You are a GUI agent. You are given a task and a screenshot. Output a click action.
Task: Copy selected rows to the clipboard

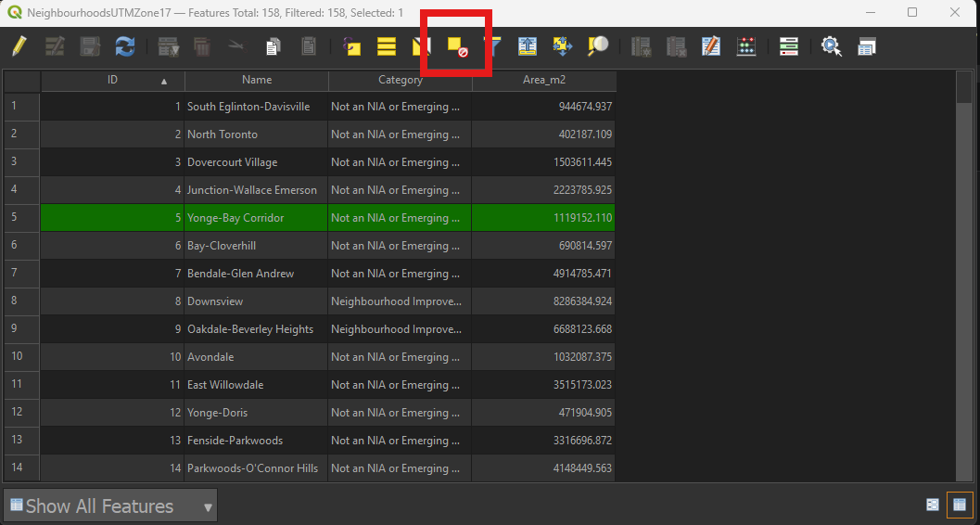274,46
